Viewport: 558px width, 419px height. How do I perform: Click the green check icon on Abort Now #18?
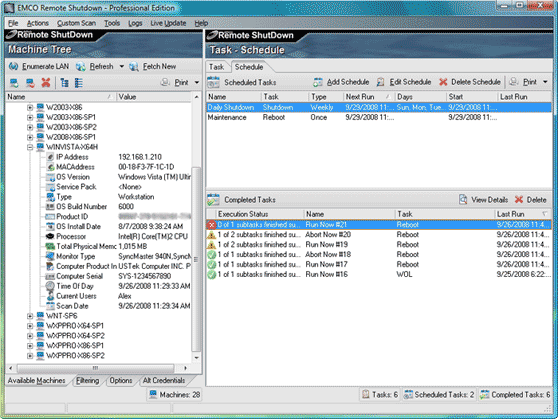coord(212,255)
